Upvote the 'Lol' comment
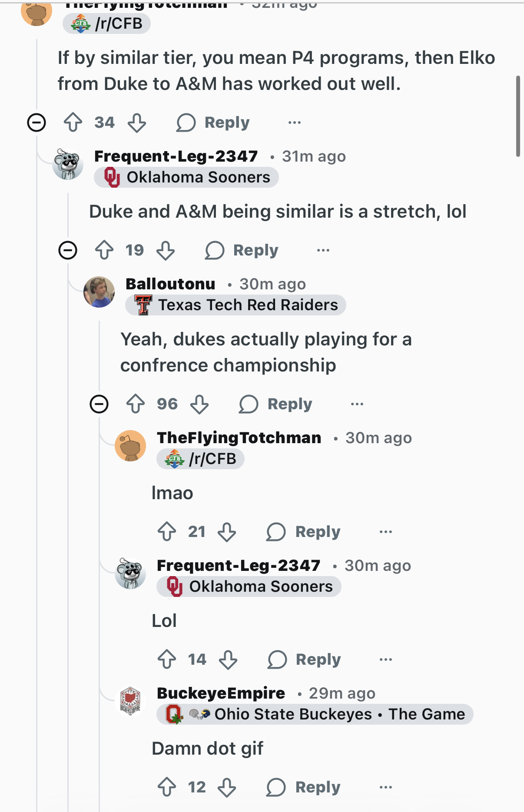524x812 pixels. click(x=167, y=660)
